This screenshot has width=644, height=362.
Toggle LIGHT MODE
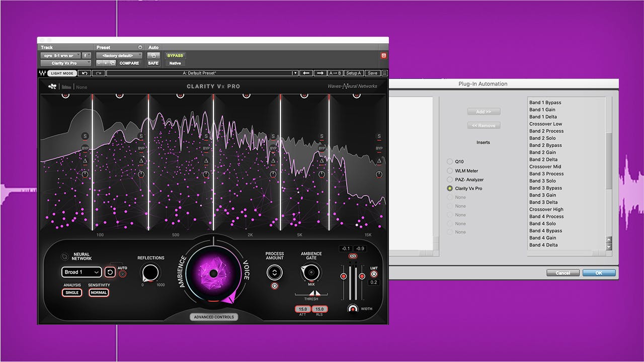(63, 73)
